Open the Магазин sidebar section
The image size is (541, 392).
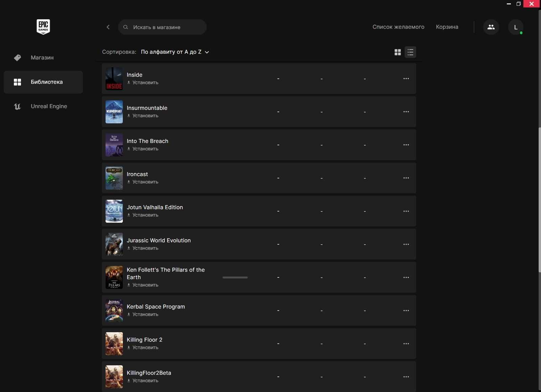tap(43, 57)
